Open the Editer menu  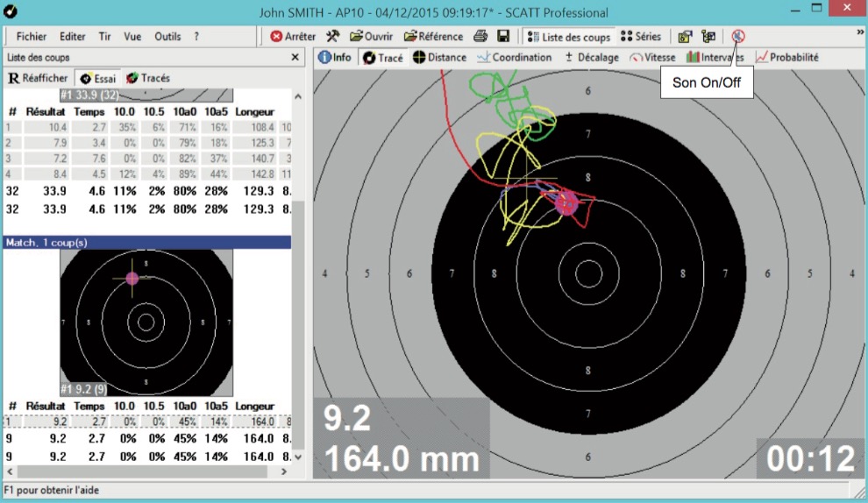tap(73, 37)
